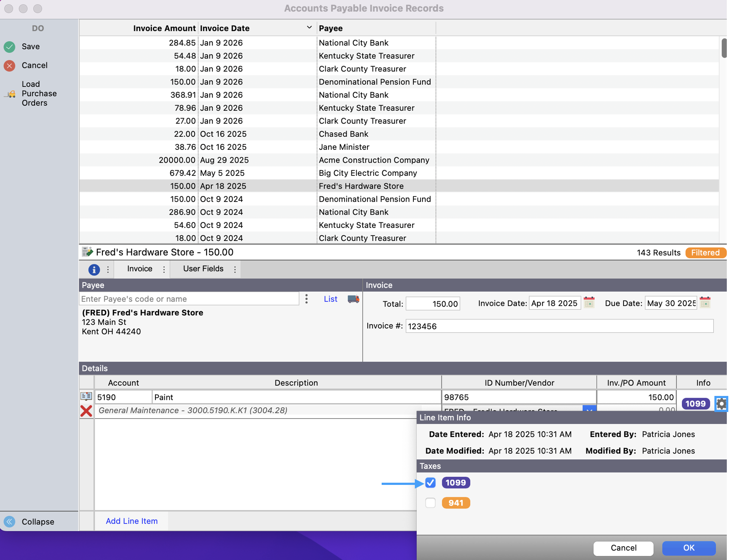Click the Invoice # input field

pyautogui.click(x=559, y=326)
